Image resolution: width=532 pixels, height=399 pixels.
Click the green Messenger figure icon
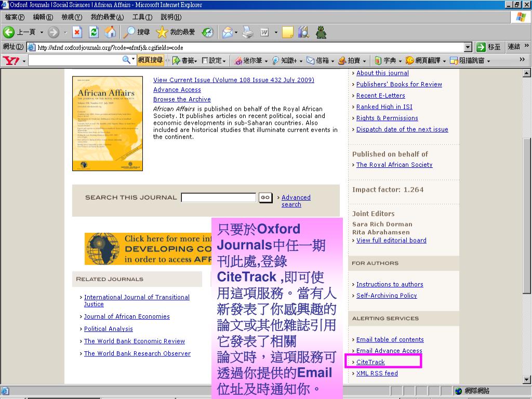[321, 32]
